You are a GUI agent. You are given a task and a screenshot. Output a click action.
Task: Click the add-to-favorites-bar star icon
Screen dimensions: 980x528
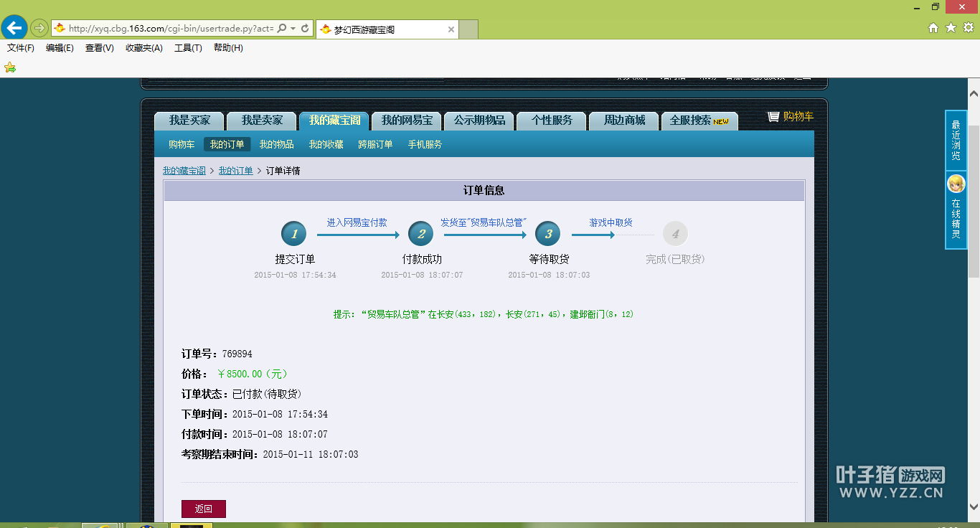[x=10, y=67]
